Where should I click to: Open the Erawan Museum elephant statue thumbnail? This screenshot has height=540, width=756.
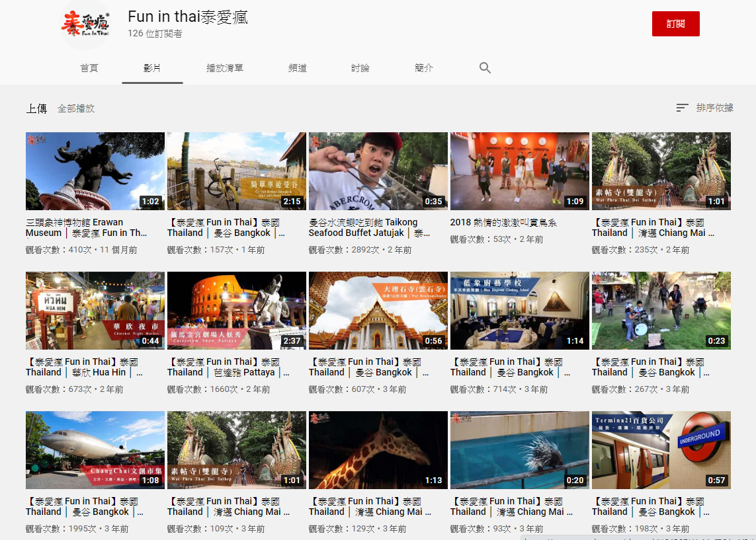[x=95, y=171]
